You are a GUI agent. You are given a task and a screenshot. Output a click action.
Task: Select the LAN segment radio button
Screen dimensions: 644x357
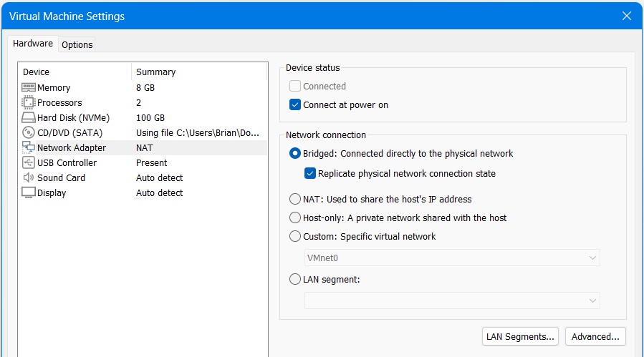pos(295,280)
